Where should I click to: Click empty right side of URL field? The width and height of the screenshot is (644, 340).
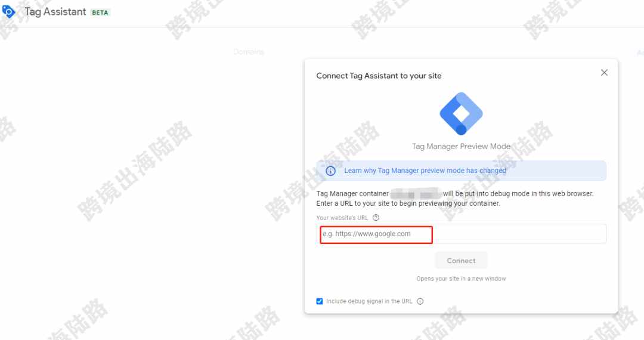[519, 234]
